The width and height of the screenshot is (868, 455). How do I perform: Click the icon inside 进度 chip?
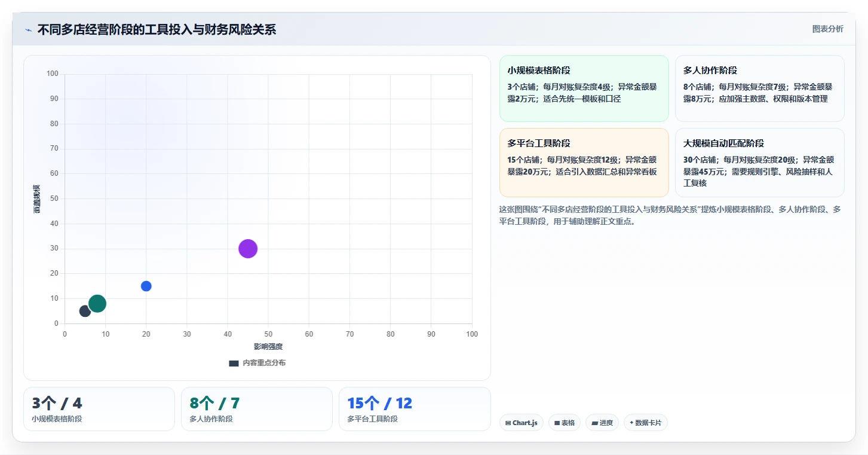594,423
